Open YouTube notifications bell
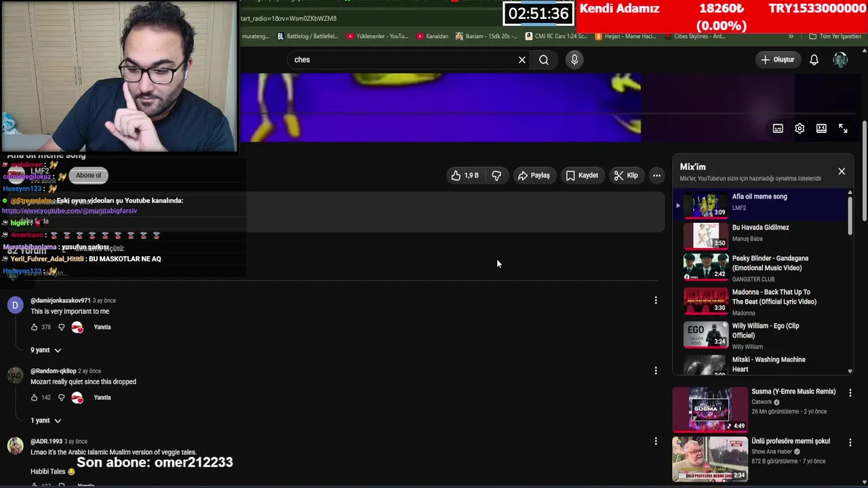Image resolution: width=868 pixels, height=488 pixels. (x=814, y=60)
